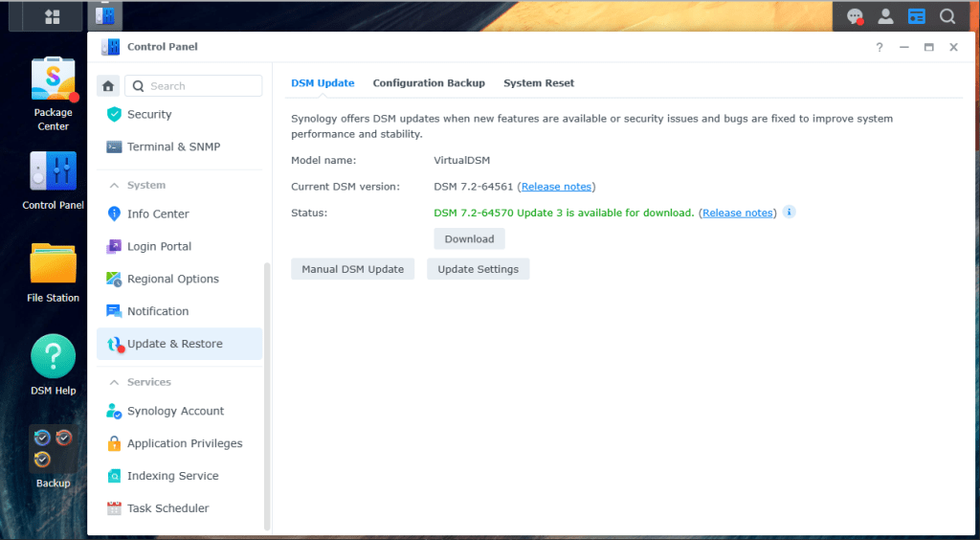Click the Application Privileges lock icon

[x=114, y=443]
